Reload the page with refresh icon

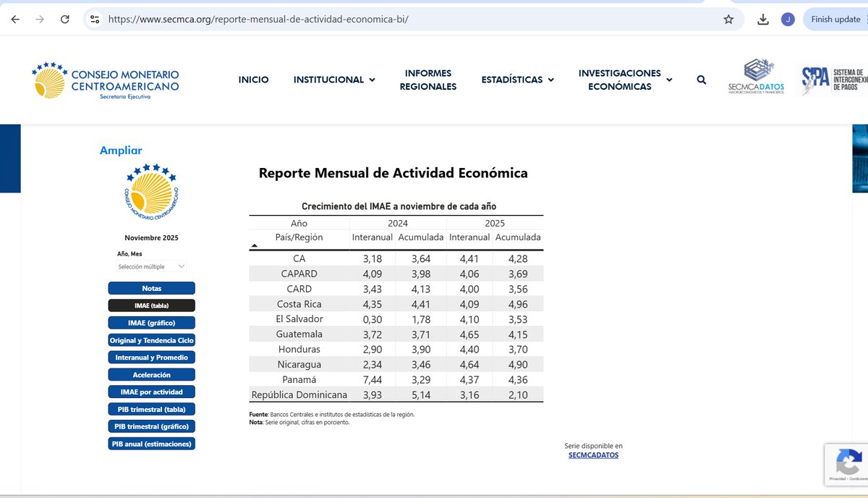[64, 20]
